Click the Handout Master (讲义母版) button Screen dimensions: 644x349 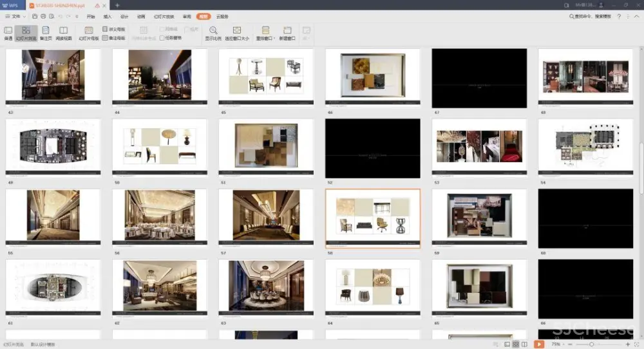click(x=114, y=29)
